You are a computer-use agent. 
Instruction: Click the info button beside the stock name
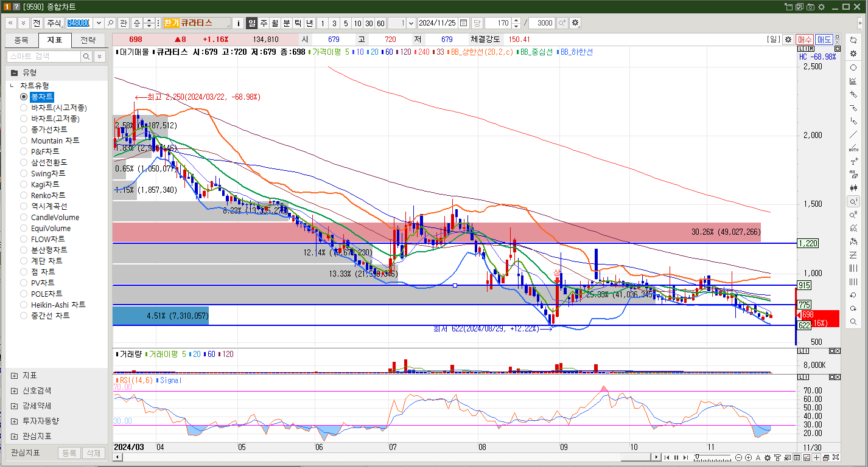click(238, 22)
